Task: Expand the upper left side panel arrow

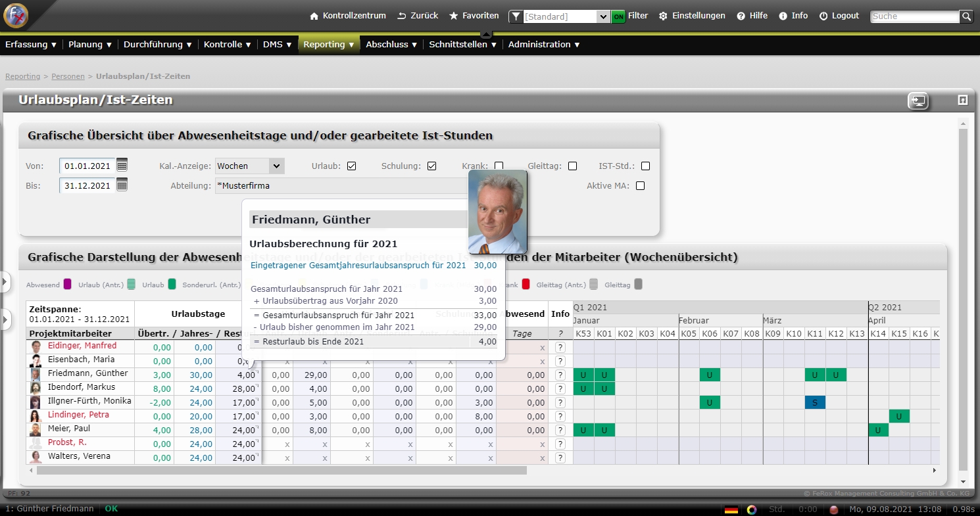Action: click(x=5, y=282)
